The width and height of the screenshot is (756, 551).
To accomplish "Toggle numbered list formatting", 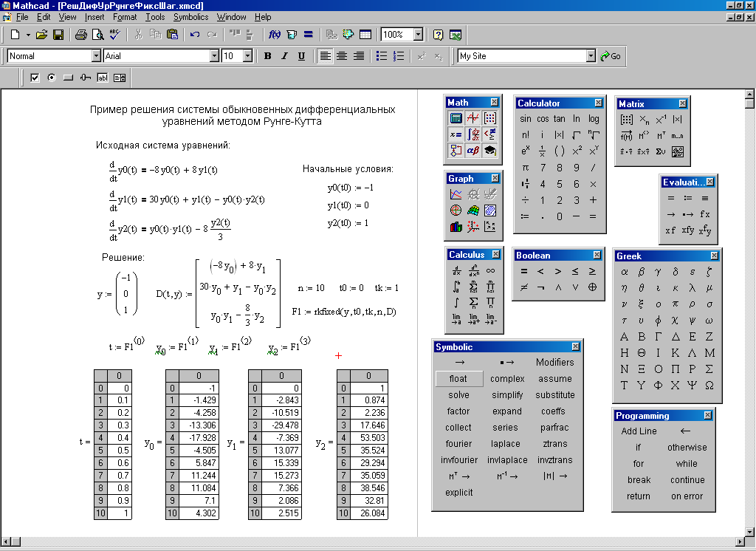I will (x=398, y=56).
